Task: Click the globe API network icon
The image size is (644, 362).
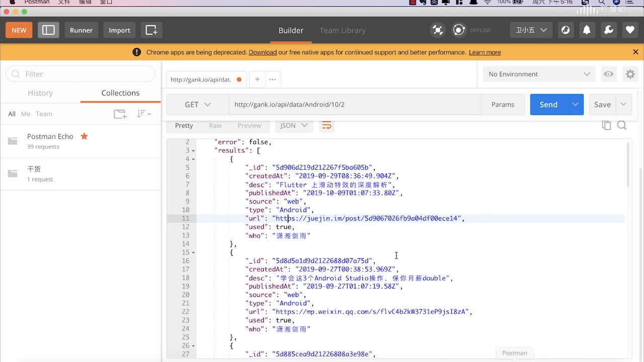Action: (x=566, y=30)
